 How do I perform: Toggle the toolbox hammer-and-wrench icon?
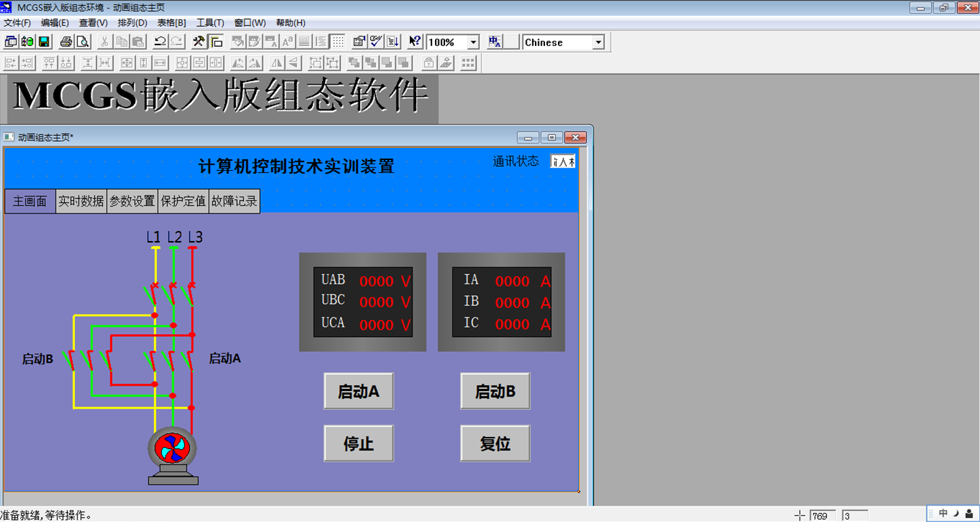coord(199,42)
